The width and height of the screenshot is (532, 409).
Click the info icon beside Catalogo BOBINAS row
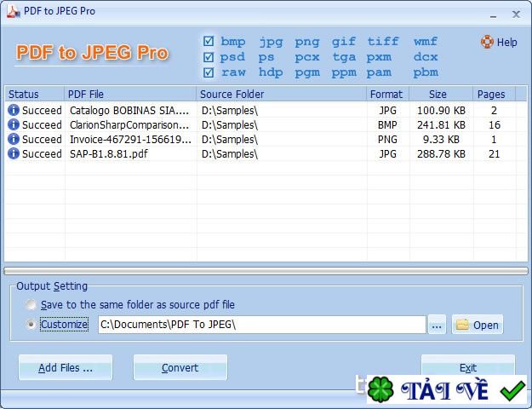point(14,110)
